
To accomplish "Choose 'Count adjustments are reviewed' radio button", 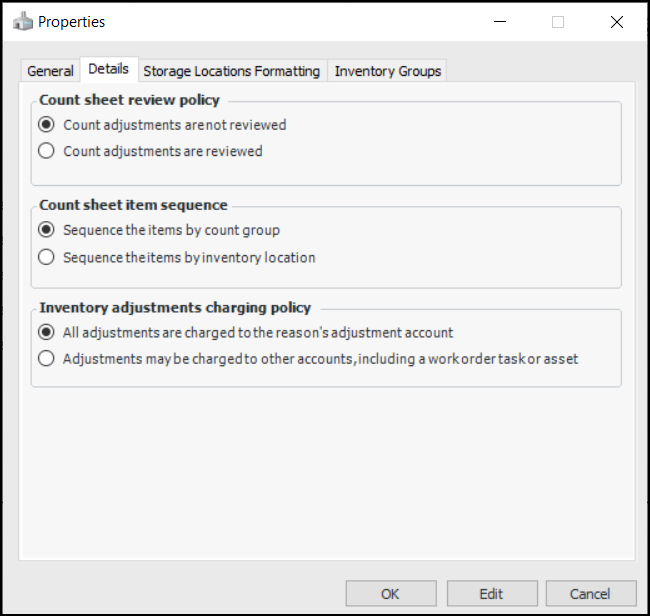I will pos(46,152).
